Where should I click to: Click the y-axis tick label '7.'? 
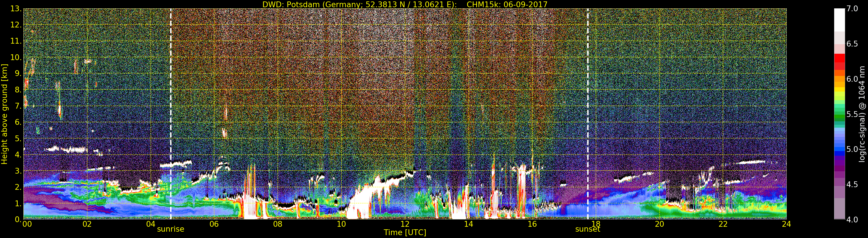click(18, 106)
